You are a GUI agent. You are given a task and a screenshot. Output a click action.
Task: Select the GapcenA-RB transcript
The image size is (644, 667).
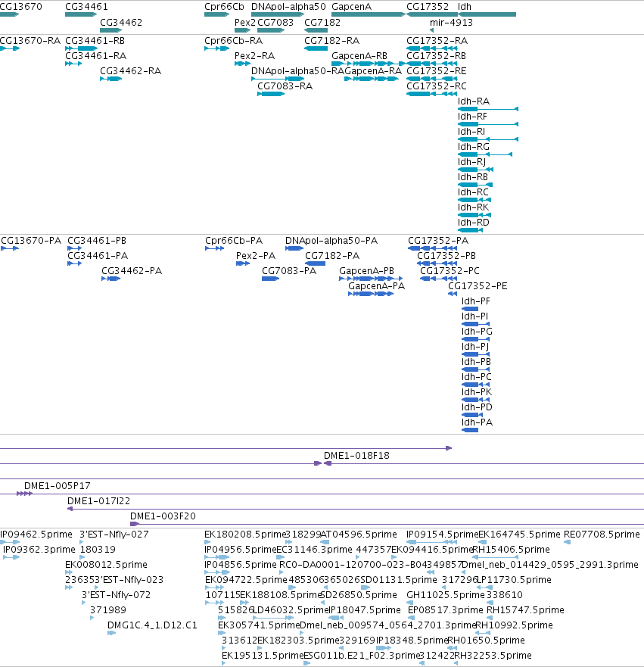click(359, 56)
